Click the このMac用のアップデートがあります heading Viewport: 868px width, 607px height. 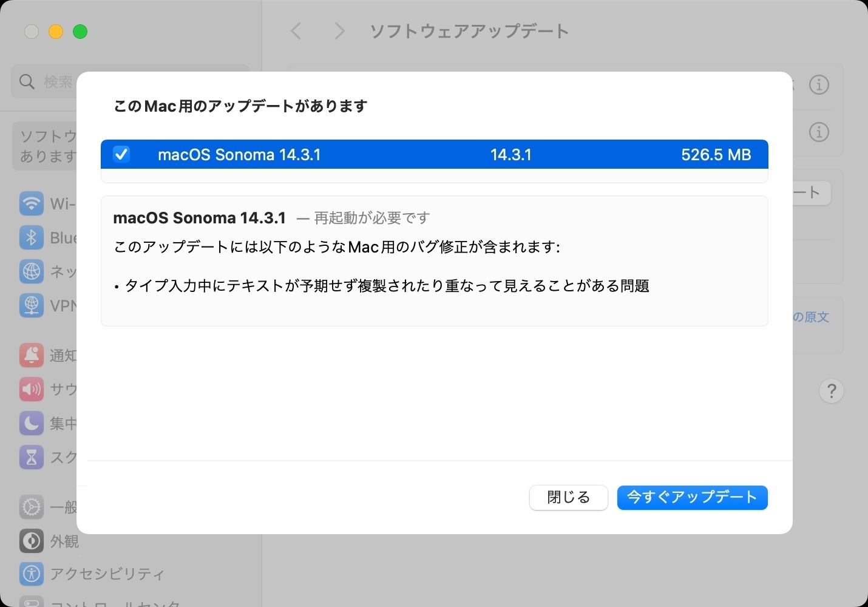[x=240, y=106]
